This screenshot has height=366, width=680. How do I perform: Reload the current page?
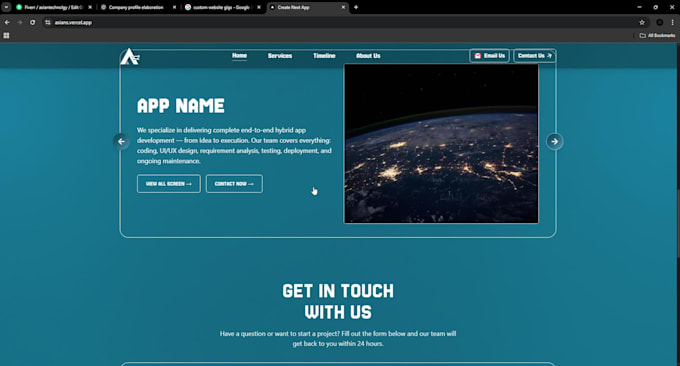click(x=33, y=23)
